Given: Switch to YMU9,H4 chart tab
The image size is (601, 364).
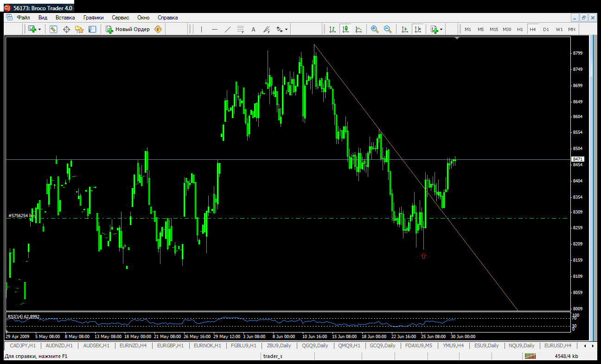Looking at the screenshot, I should (x=453, y=345).
